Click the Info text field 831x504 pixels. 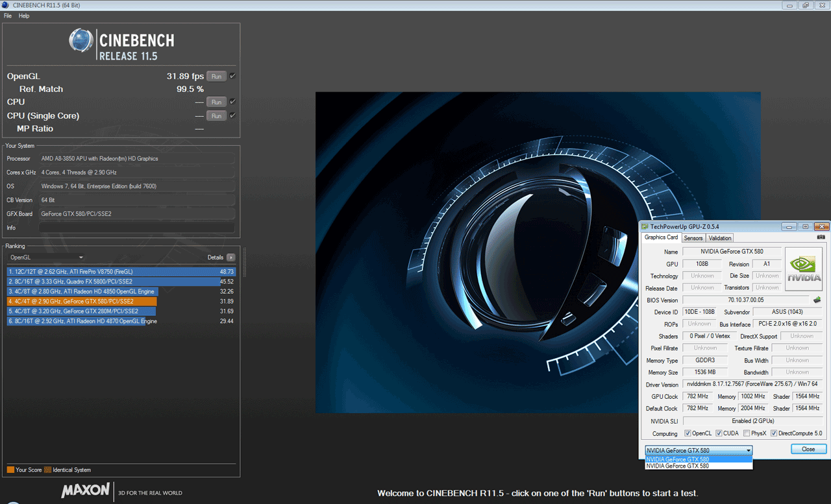tap(136, 228)
